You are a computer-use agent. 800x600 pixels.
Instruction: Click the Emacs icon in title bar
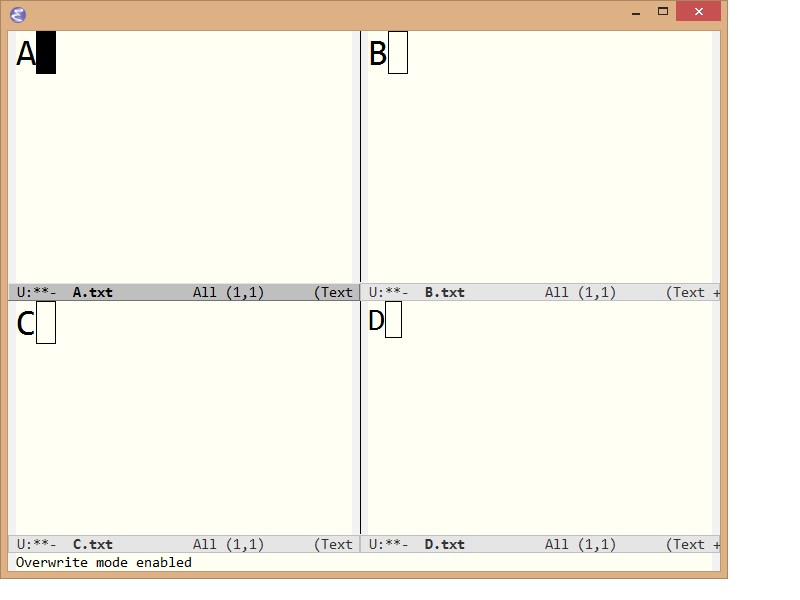(x=18, y=15)
